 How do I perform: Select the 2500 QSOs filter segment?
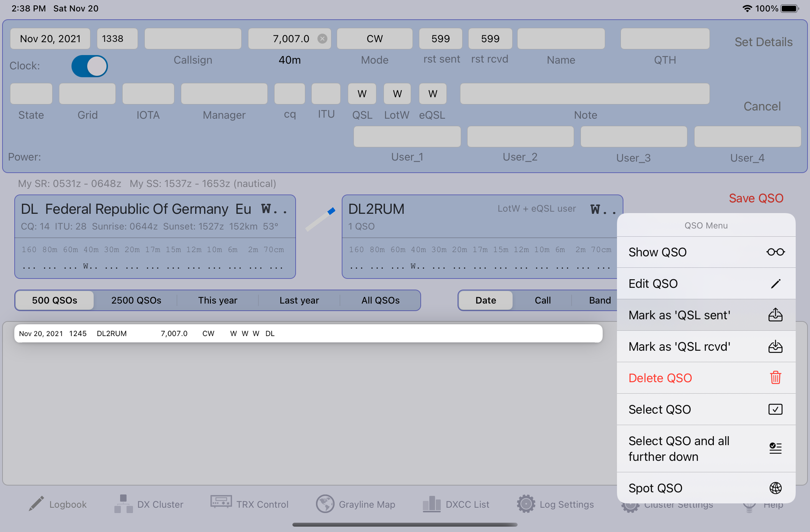click(x=136, y=300)
